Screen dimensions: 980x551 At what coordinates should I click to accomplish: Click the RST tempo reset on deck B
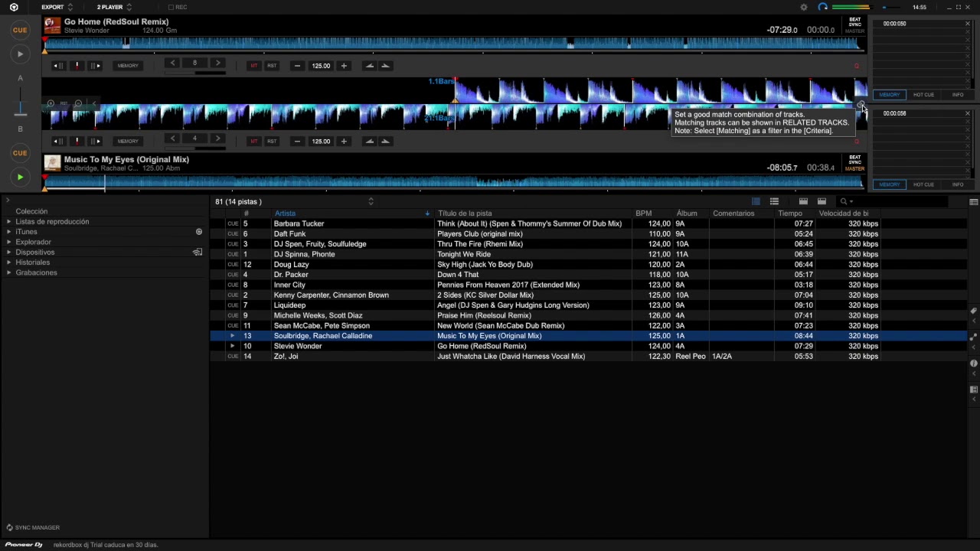point(272,142)
